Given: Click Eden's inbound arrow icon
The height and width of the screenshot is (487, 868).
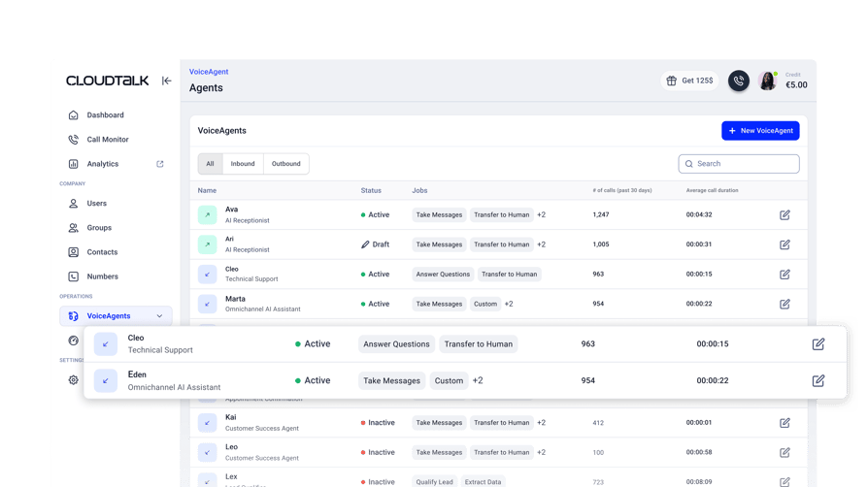Looking at the screenshot, I should (x=105, y=380).
